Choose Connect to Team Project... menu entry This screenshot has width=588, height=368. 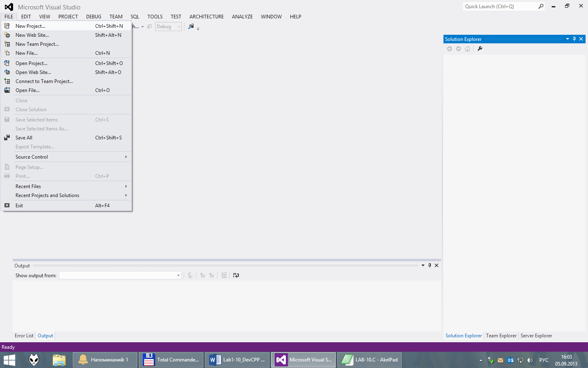pos(67,81)
